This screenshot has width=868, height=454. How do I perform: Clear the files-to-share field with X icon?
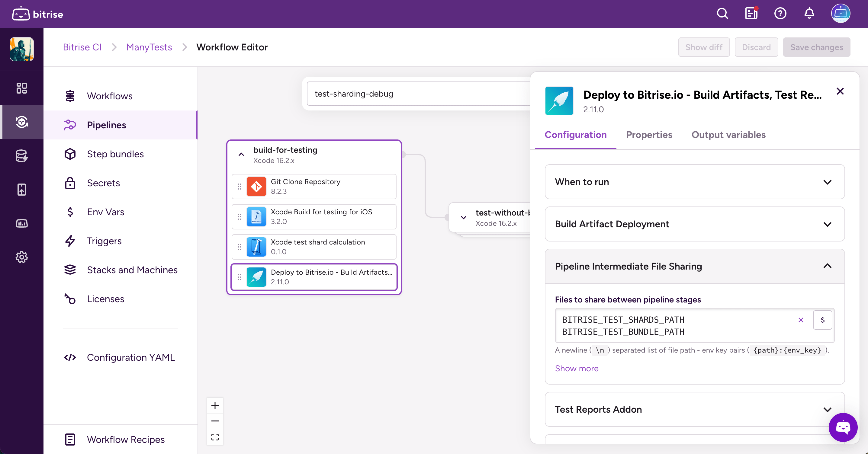coord(801,320)
